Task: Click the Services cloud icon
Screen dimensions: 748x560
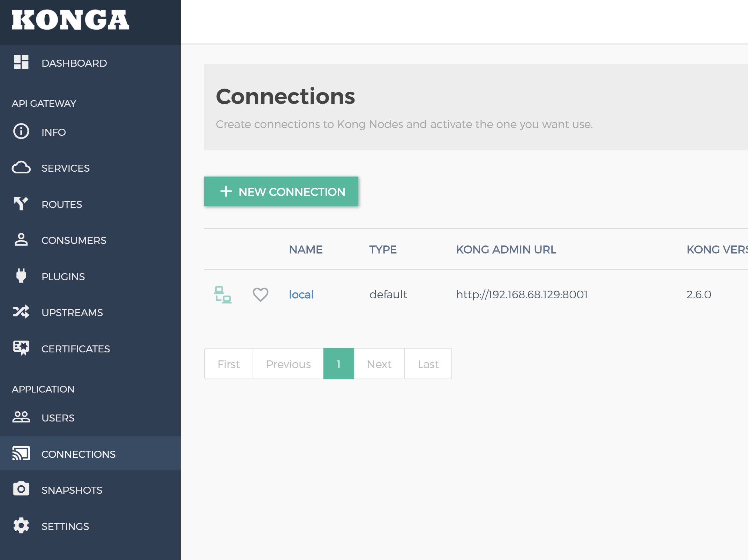Action: (21, 168)
